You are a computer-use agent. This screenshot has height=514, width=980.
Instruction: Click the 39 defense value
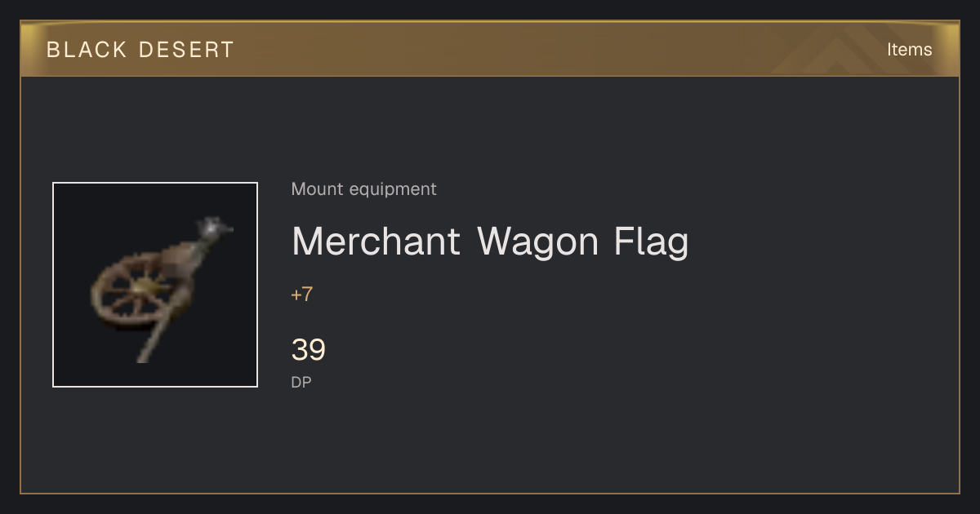point(309,350)
